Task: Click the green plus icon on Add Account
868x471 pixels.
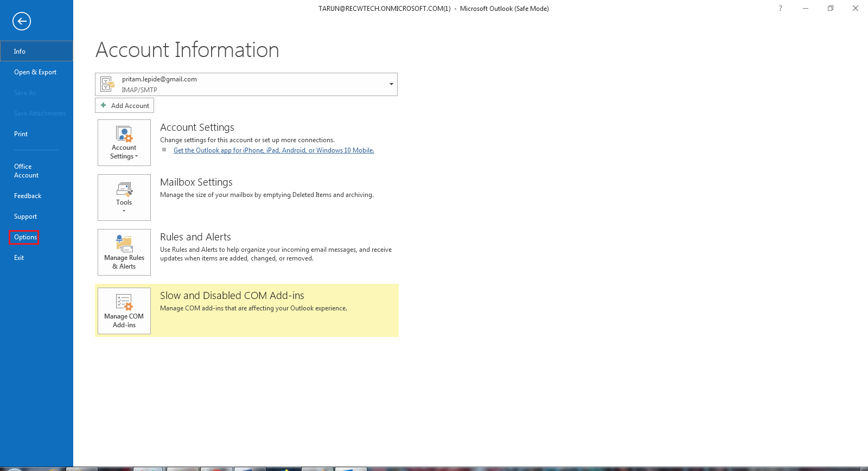Action: 104,105
